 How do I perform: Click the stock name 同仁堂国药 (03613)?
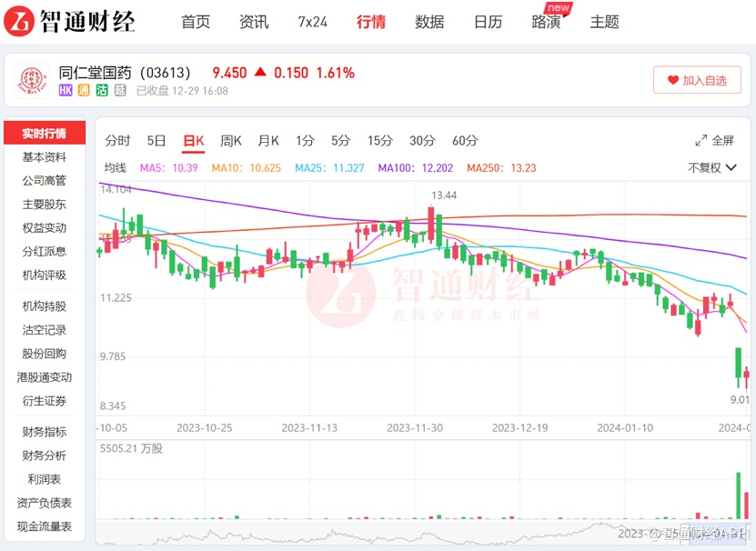pyautogui.click(x=125, y=73)
